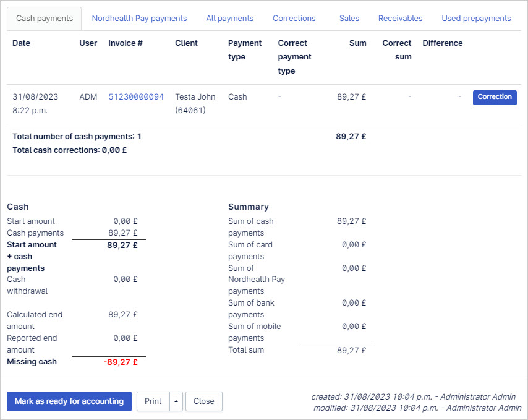The image size is (528, 420).
Task: Expand the Print options arrow
Action: click(x=176, y=401)
